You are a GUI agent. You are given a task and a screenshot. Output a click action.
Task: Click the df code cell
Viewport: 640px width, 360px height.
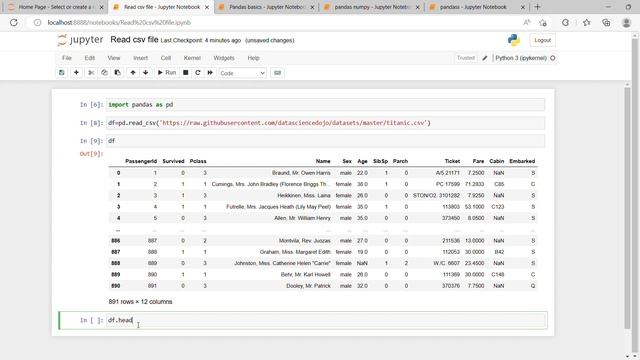tap(325, 141)
